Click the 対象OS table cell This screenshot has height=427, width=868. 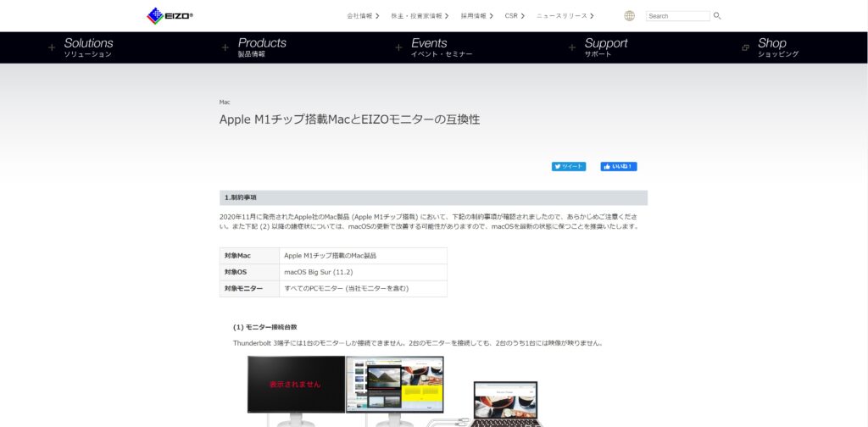250,272
